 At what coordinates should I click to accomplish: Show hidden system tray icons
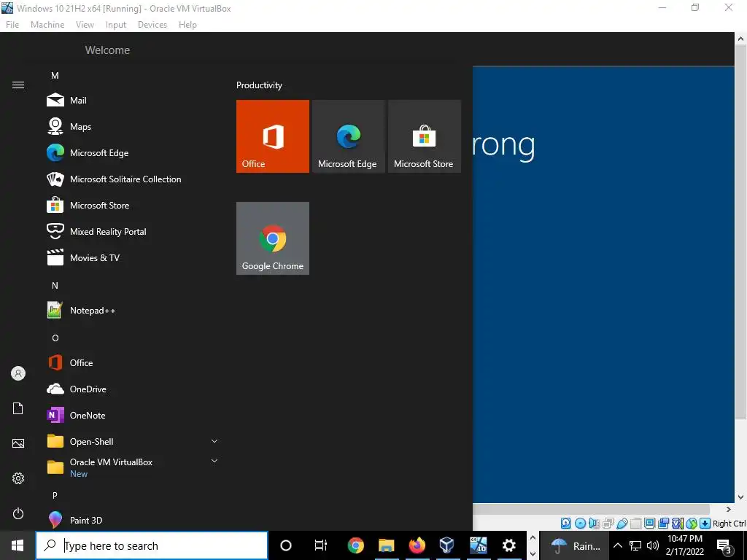(618, 545)
